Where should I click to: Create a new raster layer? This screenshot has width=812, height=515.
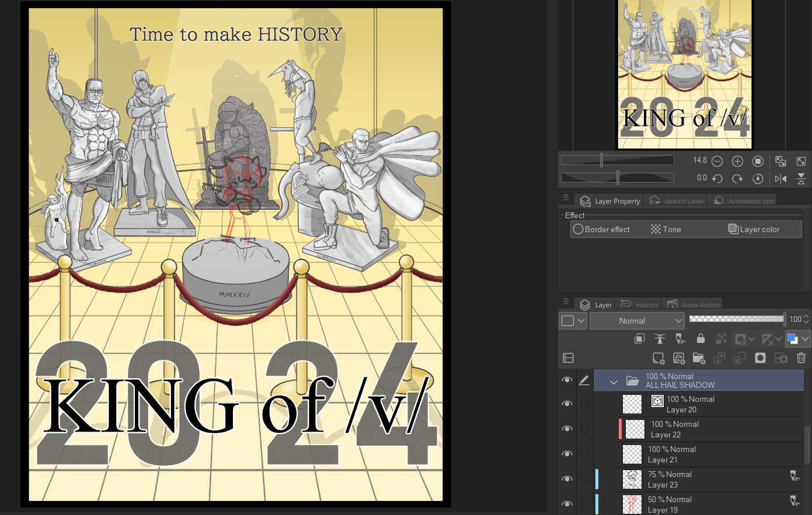[x=658, y=358]
